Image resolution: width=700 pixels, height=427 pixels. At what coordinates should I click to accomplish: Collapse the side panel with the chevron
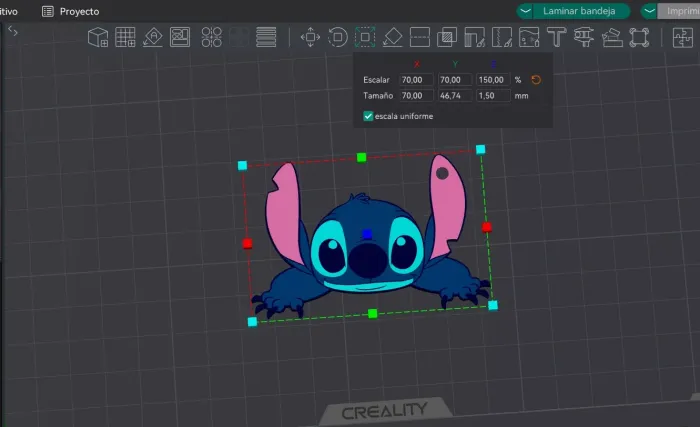coord(13,31)
